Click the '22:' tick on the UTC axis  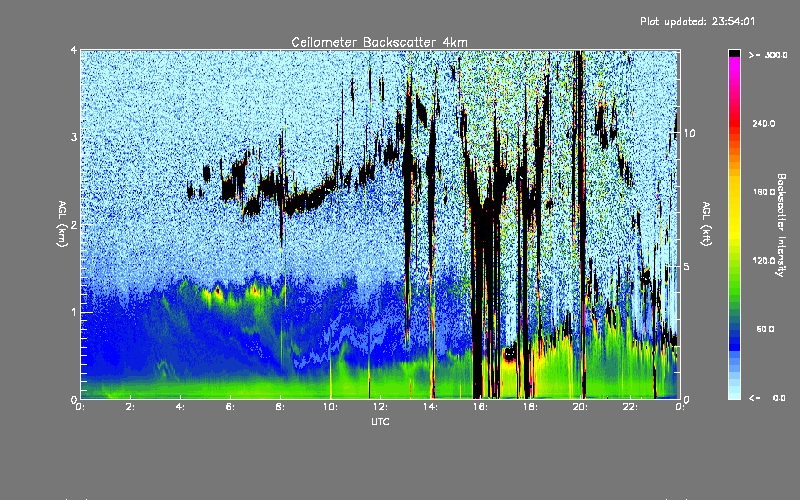(630, 407)
